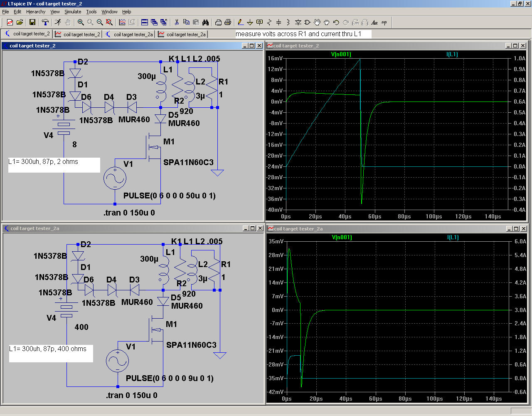Click the Zoom In magnifier icon
Viewport: 532px width, 416px height.
pos(81,22)
